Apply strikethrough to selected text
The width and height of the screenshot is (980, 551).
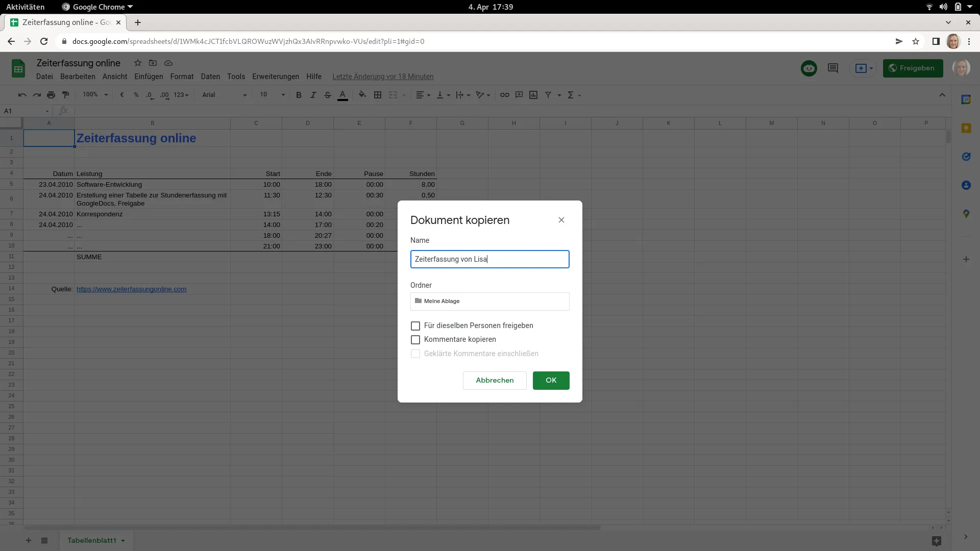(328, 95)
